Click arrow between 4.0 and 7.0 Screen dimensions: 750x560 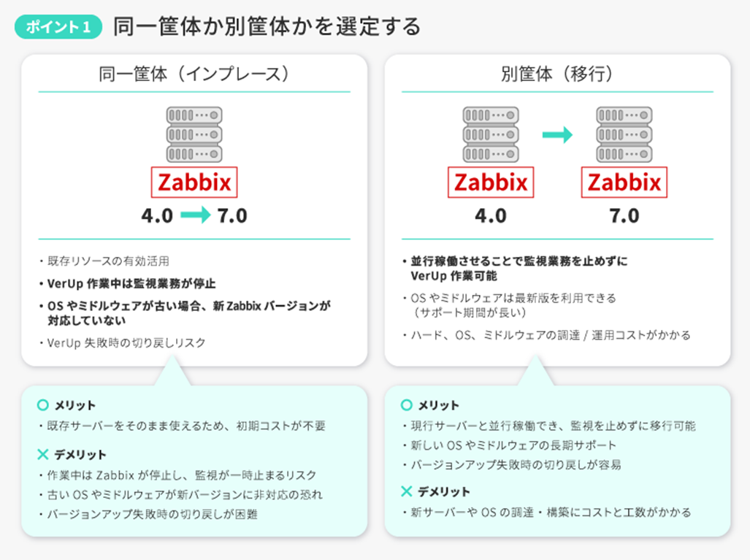click(195, 215)
